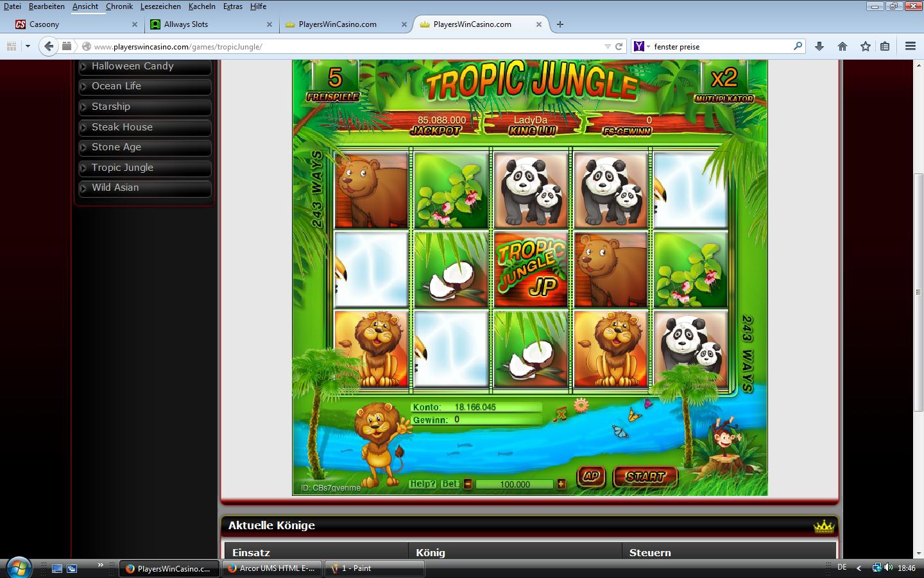924x578 pixels.
Task: Click show desktop quick launch icon
Action: click(57, 568)
